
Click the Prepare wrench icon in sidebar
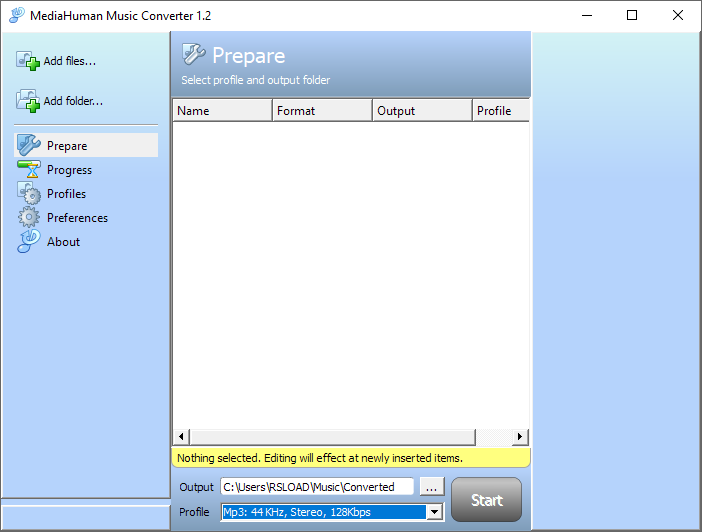28,145
